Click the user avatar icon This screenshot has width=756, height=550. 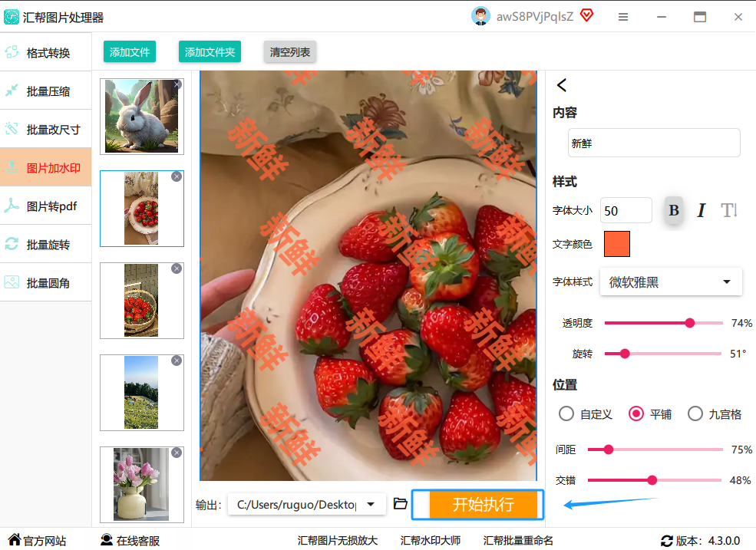point(480,16)
